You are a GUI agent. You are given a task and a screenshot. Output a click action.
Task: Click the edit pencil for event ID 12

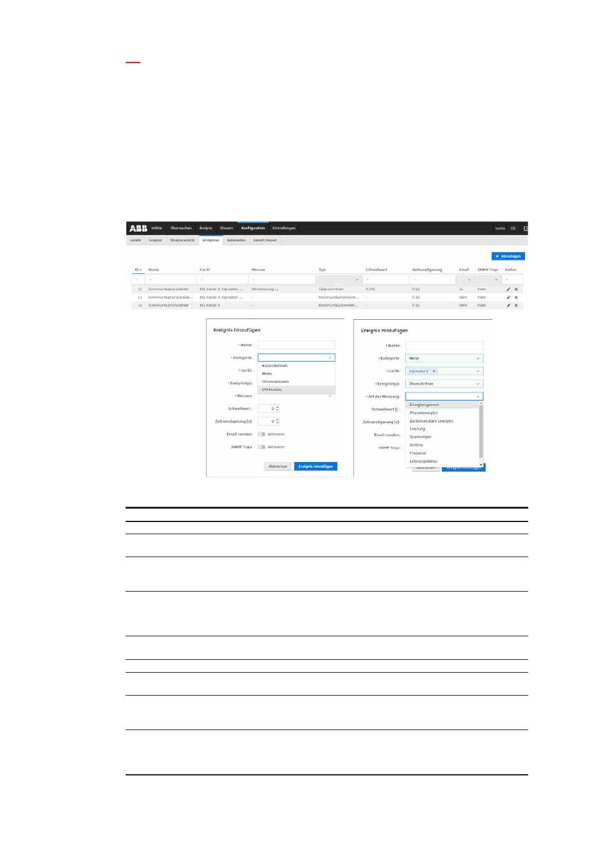point(508,289)
